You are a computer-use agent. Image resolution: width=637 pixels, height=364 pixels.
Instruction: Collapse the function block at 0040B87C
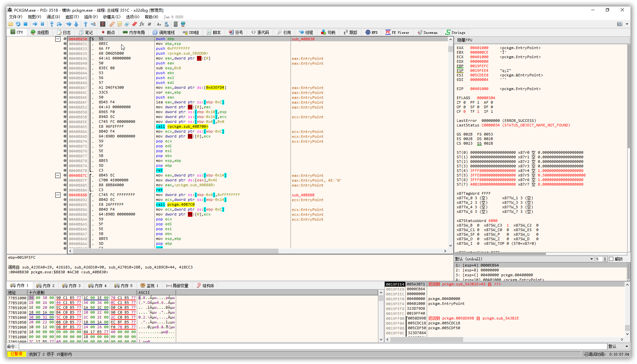(x=58, y=175)
